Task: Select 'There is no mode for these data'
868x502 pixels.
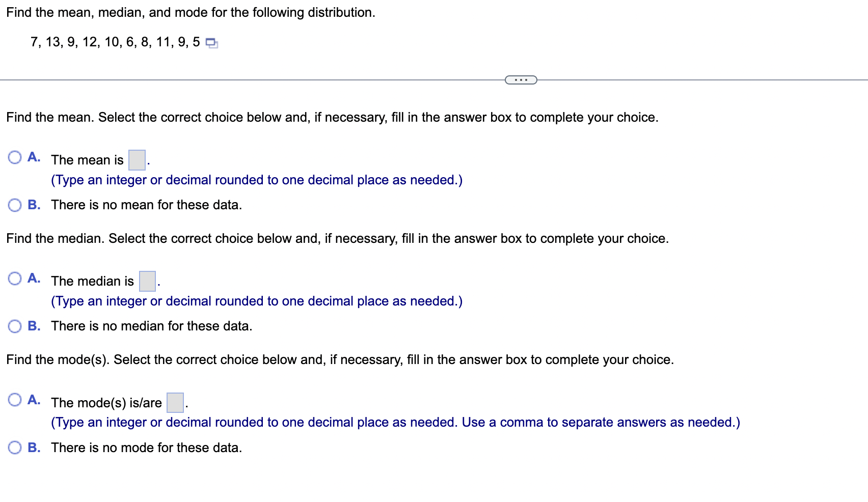Action: point(14,447)
